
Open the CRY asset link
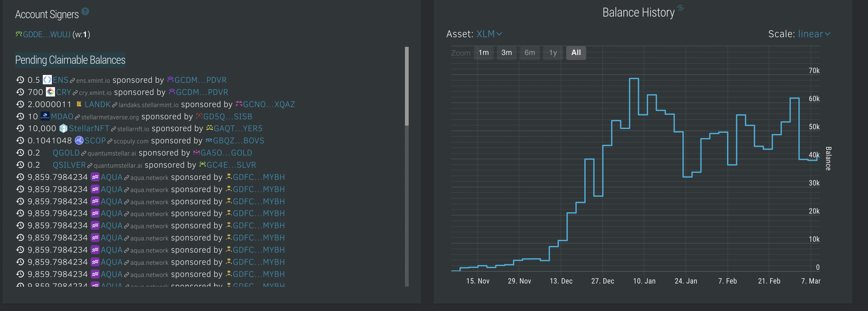(64, 92)
